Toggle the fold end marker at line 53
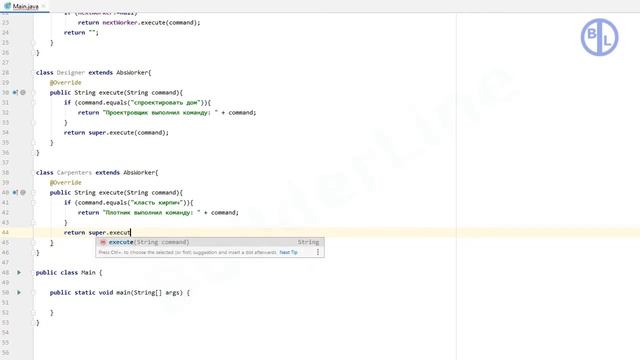Screen dimensions: 640x360 (x=34, y=322)
